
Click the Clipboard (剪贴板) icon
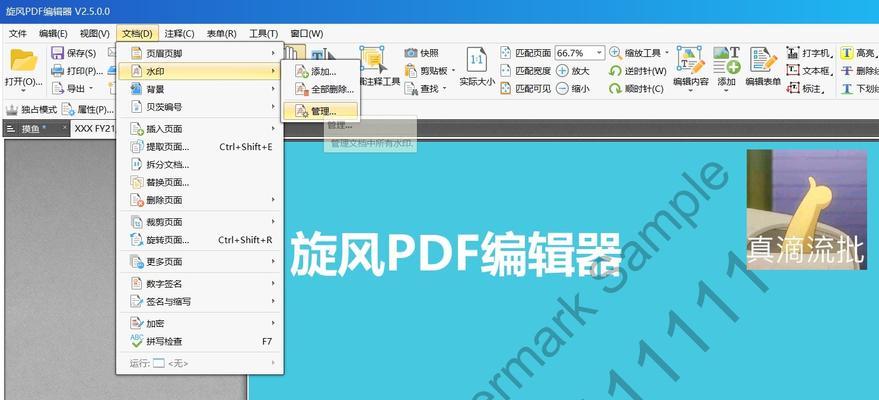click(411, 71)
